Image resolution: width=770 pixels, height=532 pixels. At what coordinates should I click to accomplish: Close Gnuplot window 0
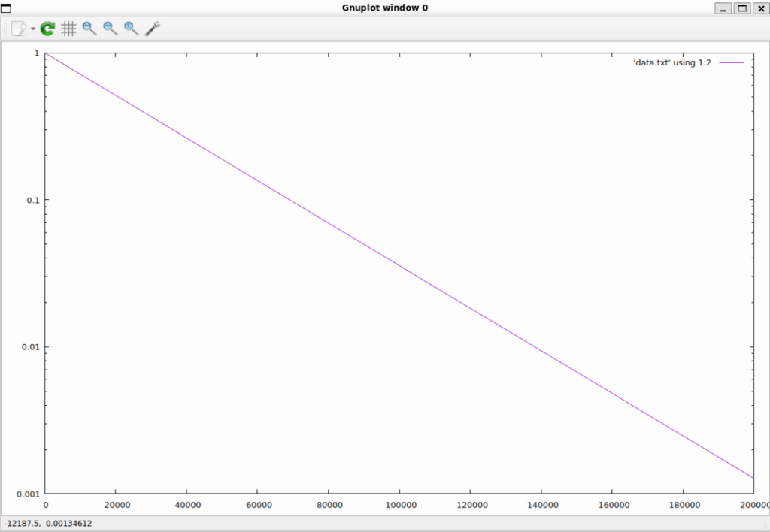point(760,8)
